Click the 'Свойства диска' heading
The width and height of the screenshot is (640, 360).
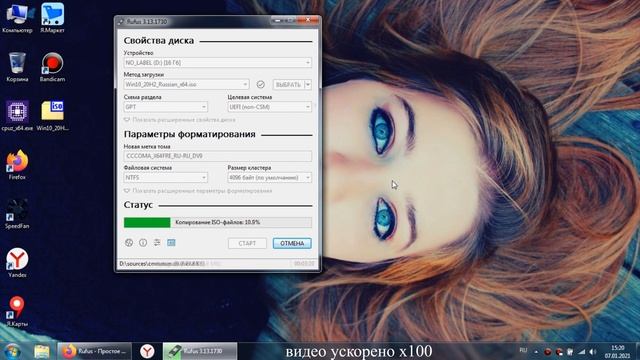click(x=159, y=41)
